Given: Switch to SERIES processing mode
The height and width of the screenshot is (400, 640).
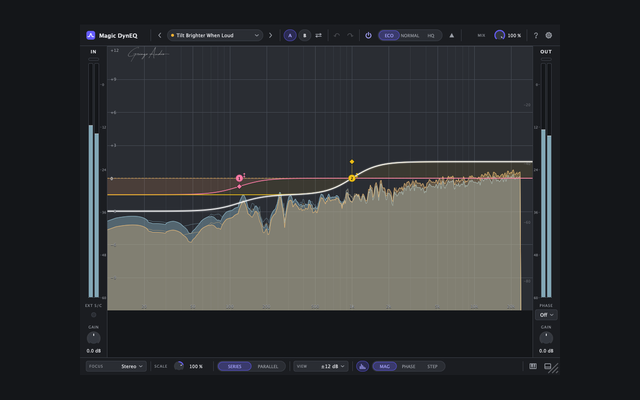Looking at the screenshot, I should [234, 366].
